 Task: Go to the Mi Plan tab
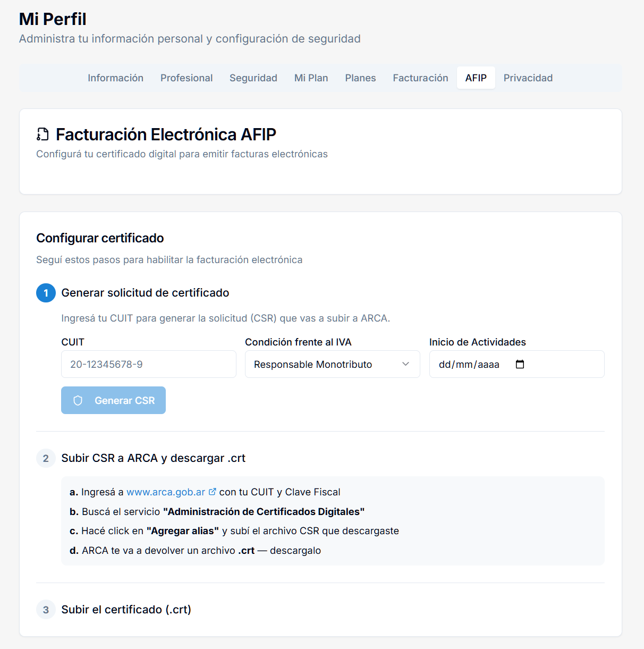(311, 78)
